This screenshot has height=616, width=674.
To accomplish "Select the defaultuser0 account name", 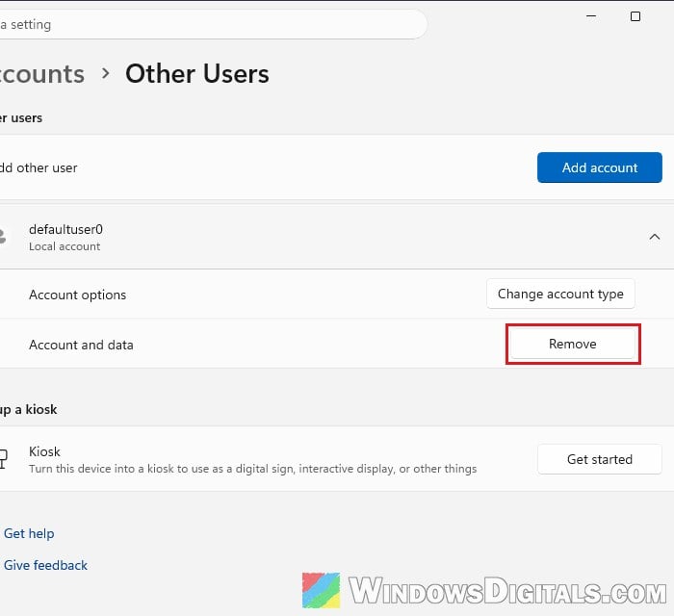I will [65, 229].
